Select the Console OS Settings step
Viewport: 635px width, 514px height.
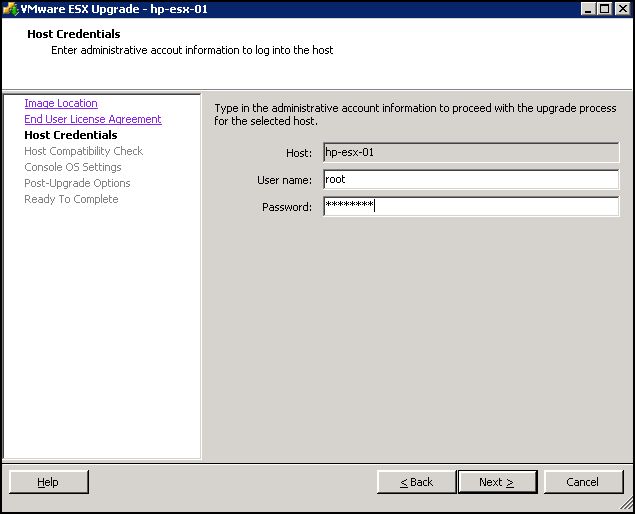pyautogui.click(x=73, y=167)
